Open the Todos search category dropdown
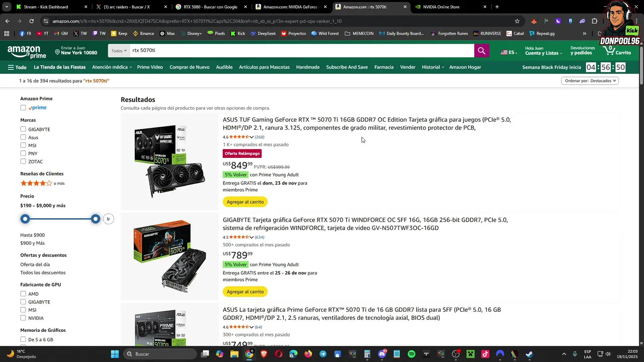Image resolution: width=644 pixels, height=362 pixels. point(119,51)
